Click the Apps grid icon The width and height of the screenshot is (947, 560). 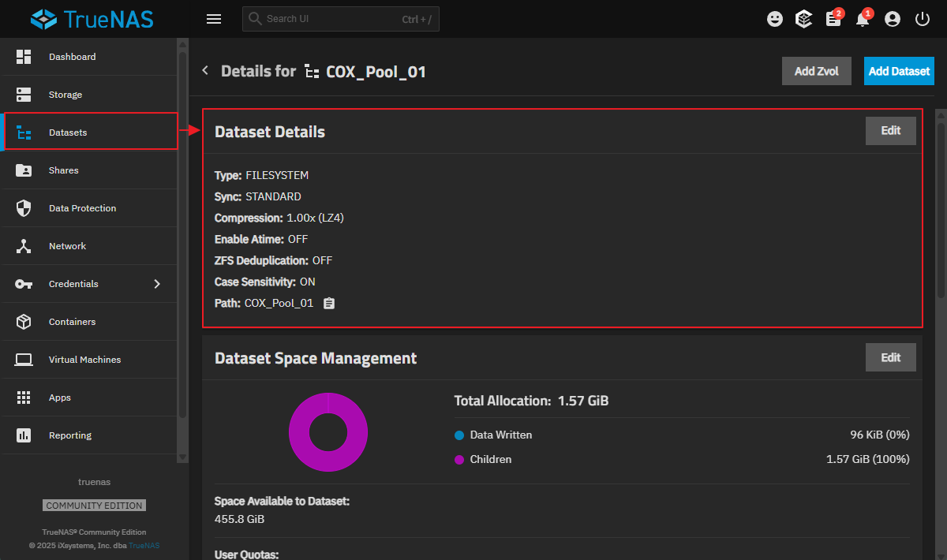pyautogui.click(x=24, y=398)
